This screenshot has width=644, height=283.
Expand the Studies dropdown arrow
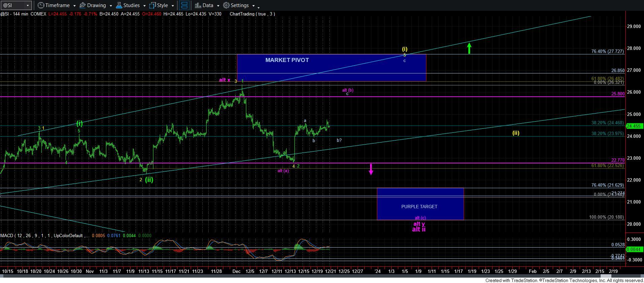[144, 6]
